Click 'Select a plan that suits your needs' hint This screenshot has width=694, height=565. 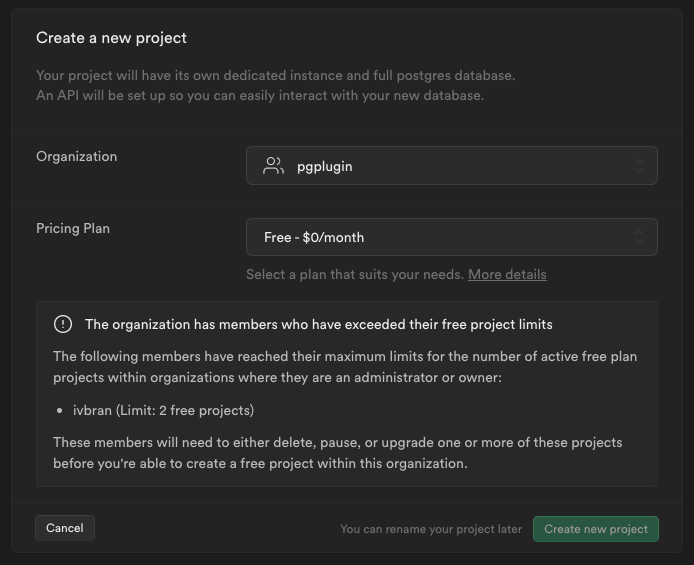coord(355,274)
